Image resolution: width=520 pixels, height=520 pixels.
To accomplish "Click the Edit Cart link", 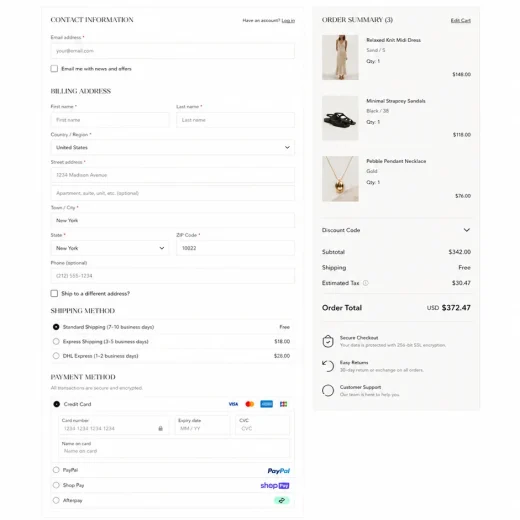I will pyautogui.click(x=461, y=20).
